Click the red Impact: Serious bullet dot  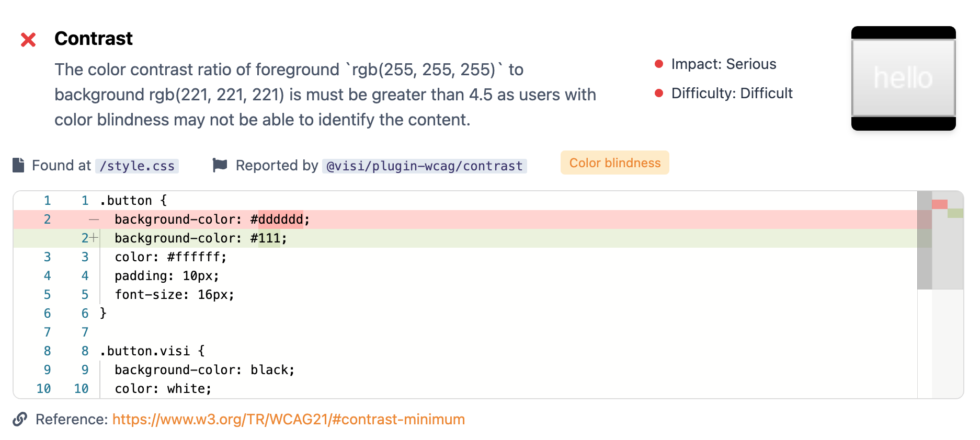coord(659,64)
